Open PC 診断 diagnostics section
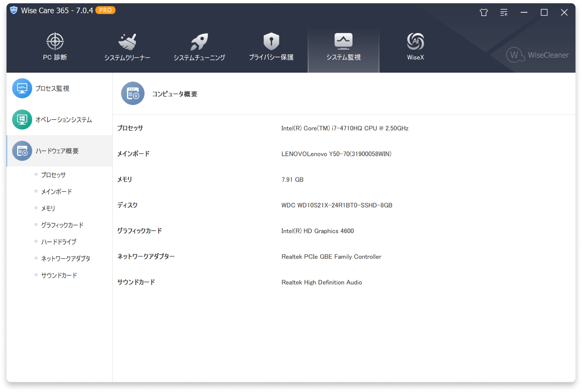The width and height of the screenshot is (582, 392). (x=55, y=45)
